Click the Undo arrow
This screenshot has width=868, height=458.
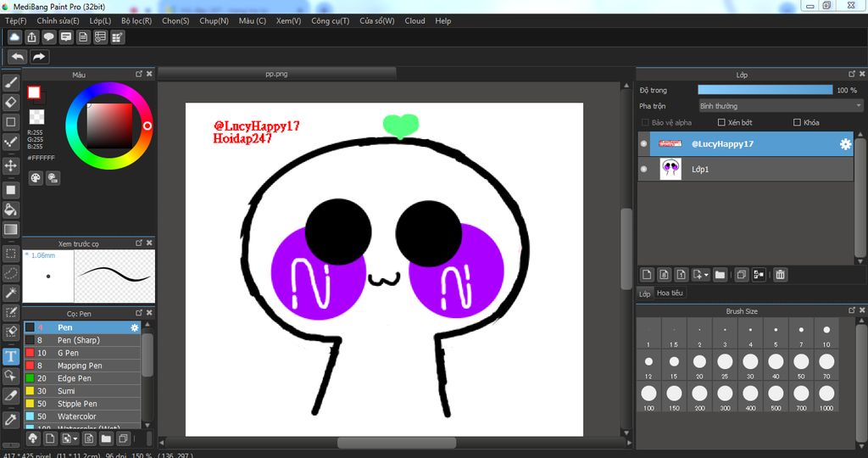coord(18,57)
